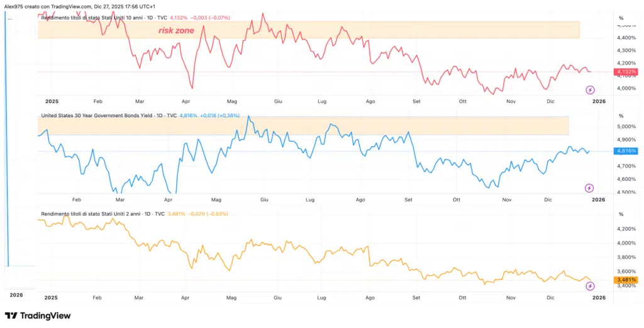Viewport: 644px width, 328px height.
Task: Select the orange 3,481% price label
Action: (x=626, y=280)
